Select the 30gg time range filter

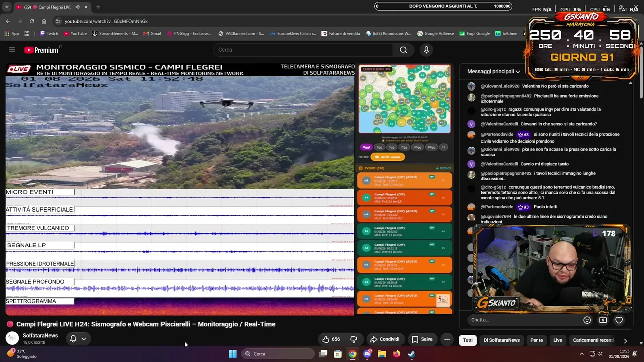[417, 147]
